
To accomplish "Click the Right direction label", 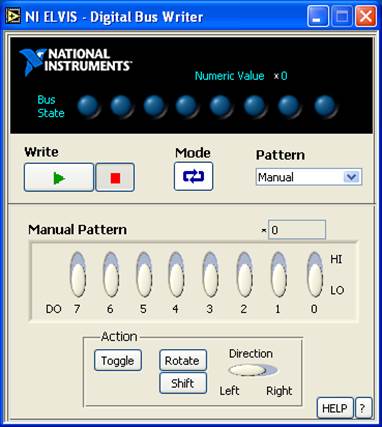I will point(279,390).
